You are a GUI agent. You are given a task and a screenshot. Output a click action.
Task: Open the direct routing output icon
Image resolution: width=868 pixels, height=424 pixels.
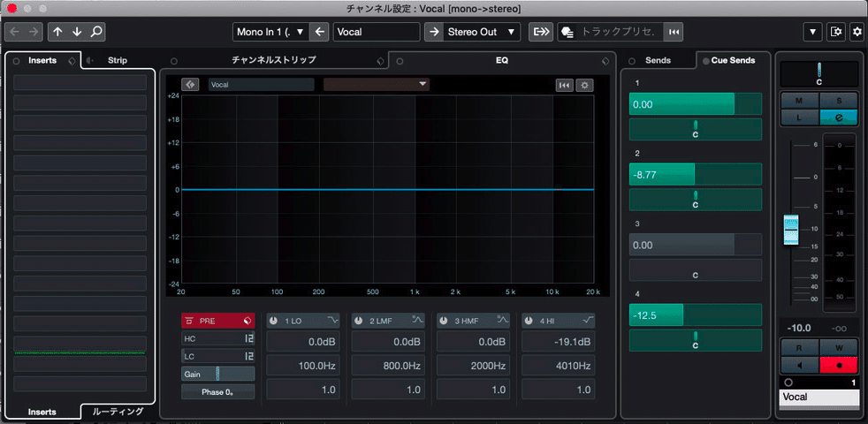[540, 32]
